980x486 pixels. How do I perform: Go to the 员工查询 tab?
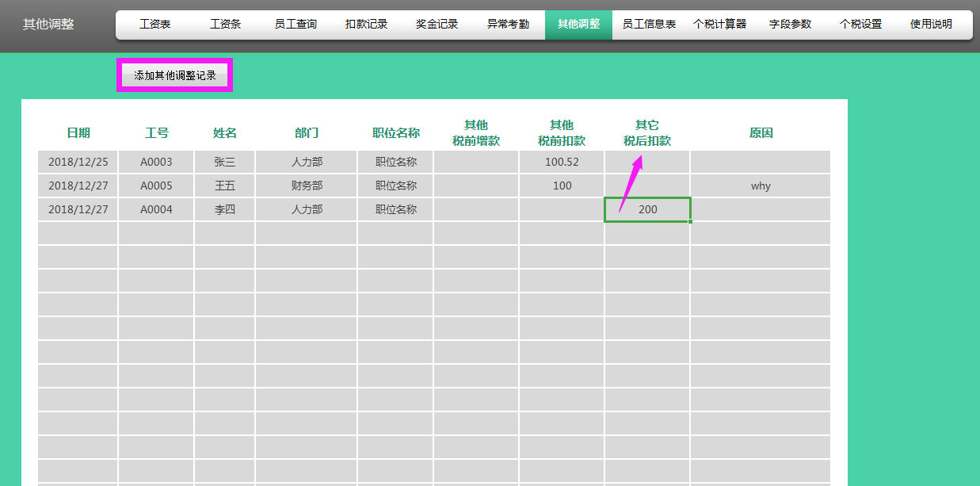[x=297, y=24]
